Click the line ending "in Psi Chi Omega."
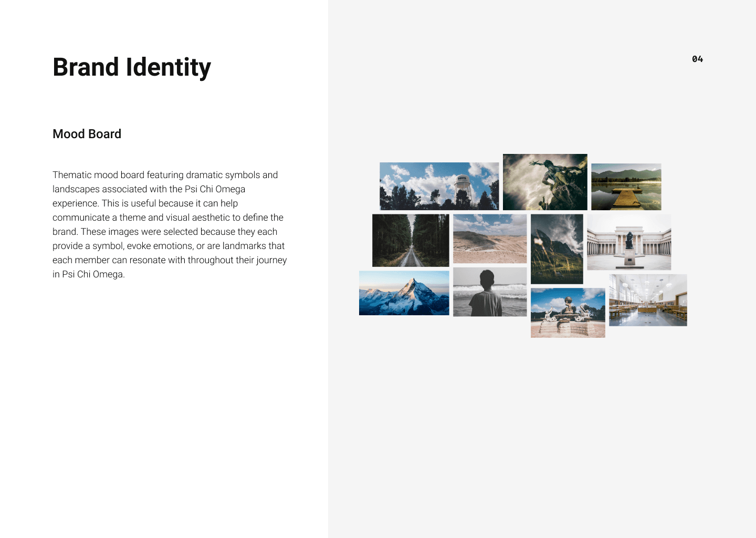 point(89,274)
